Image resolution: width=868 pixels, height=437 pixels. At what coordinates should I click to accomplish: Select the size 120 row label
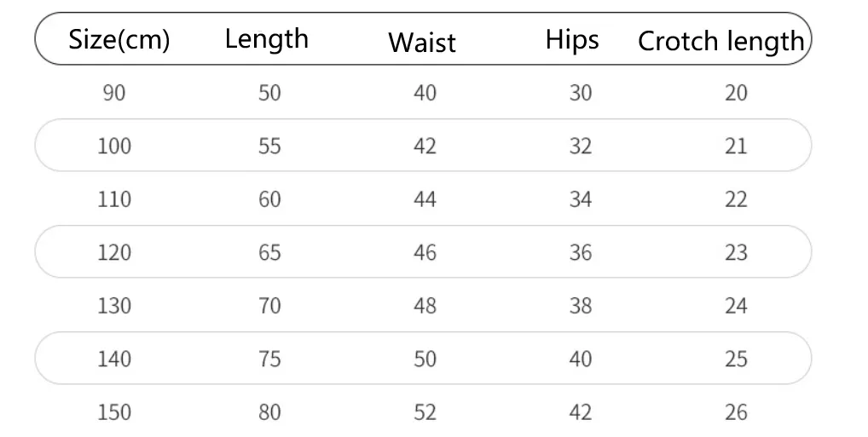coord(114,252)
